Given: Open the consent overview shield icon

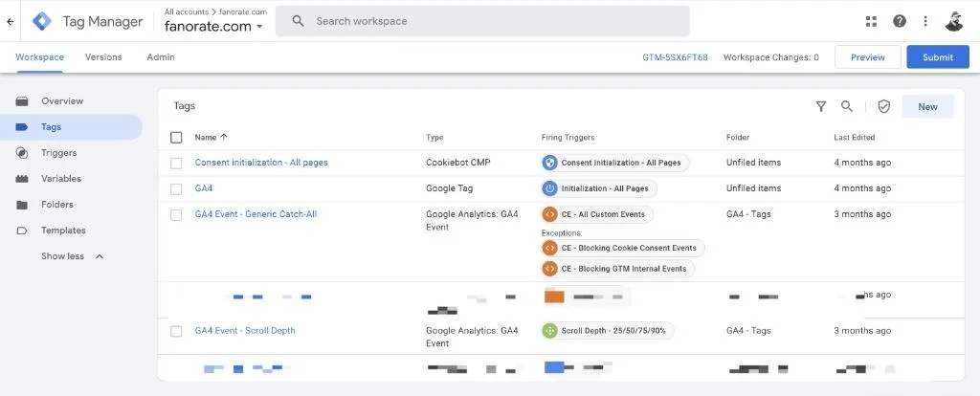Looking at the screenshot, I should click(x=883, y=107).
